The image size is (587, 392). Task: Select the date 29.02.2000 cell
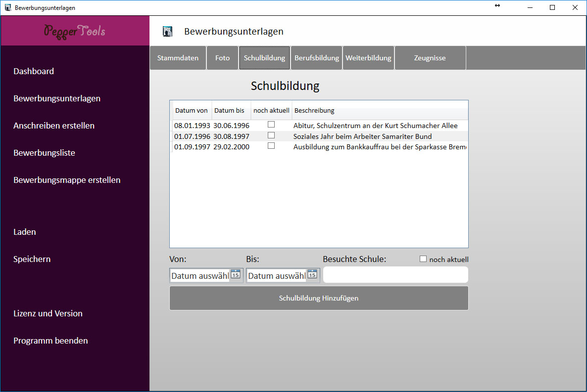[231, 147]
